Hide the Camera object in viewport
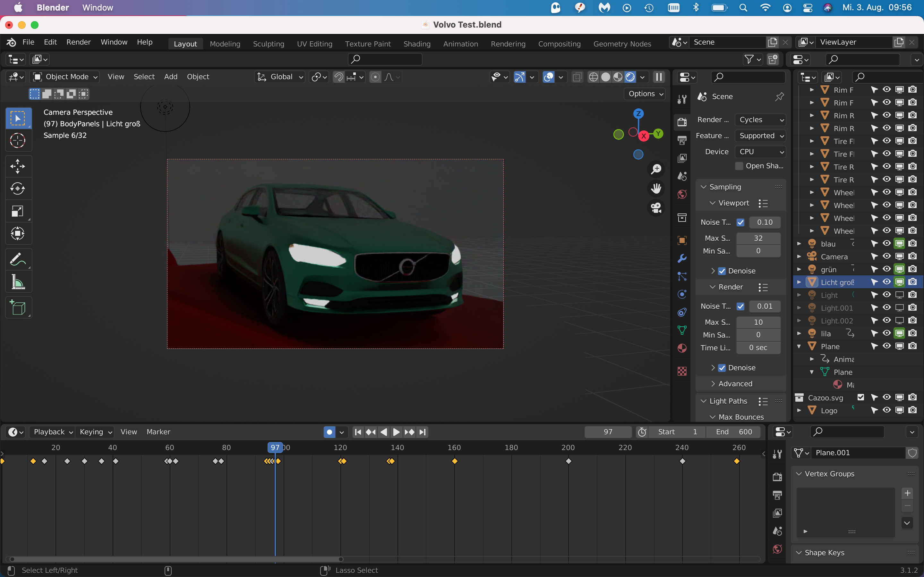924x577 pixels. coord(886,256)
